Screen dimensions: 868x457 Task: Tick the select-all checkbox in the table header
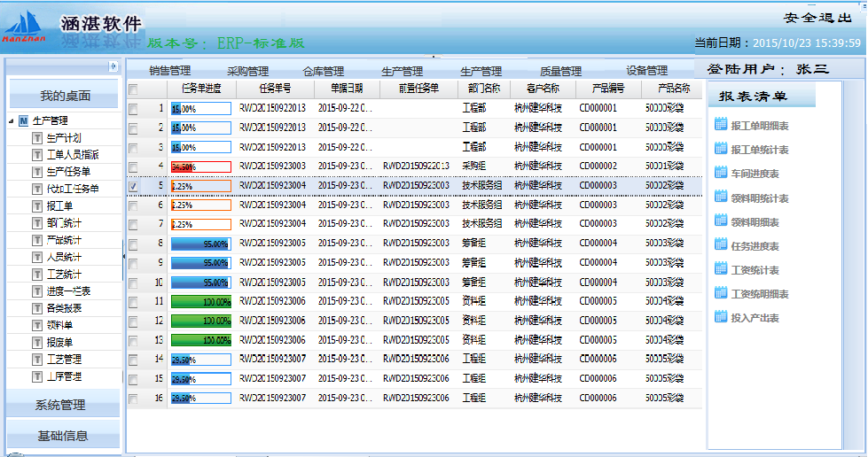point(133,89)
